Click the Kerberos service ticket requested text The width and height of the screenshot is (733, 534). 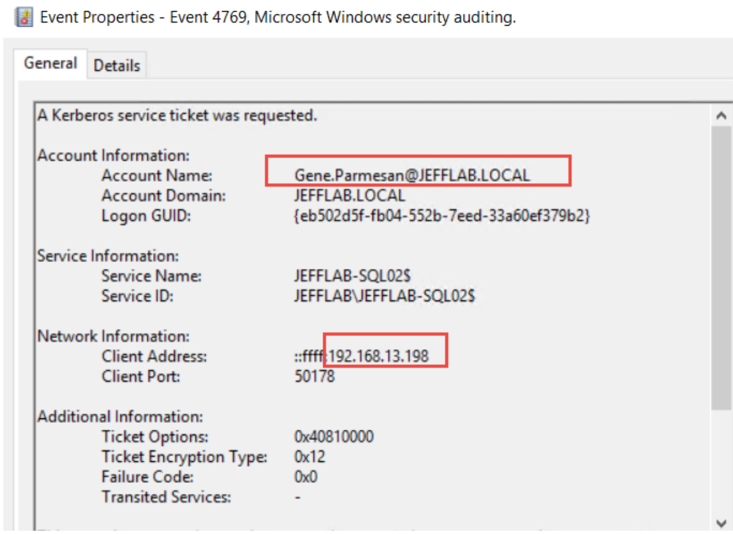point(177,115)
